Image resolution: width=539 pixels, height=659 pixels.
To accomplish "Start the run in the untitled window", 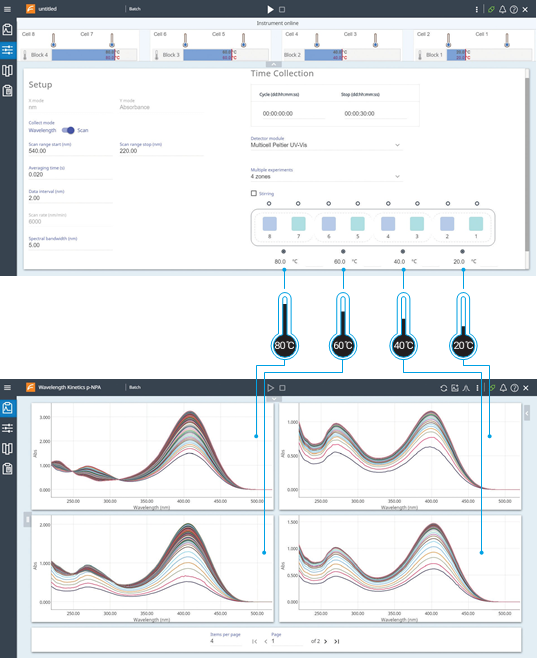I will [x=270, y=9].
